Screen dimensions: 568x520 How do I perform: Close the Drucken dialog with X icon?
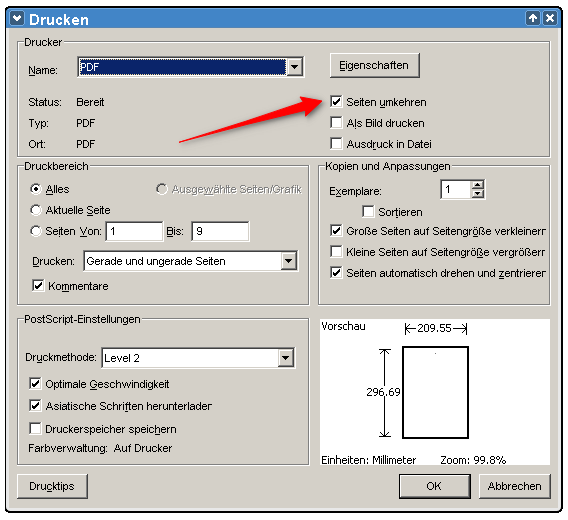pyautogui.click(x=550, y=18)
